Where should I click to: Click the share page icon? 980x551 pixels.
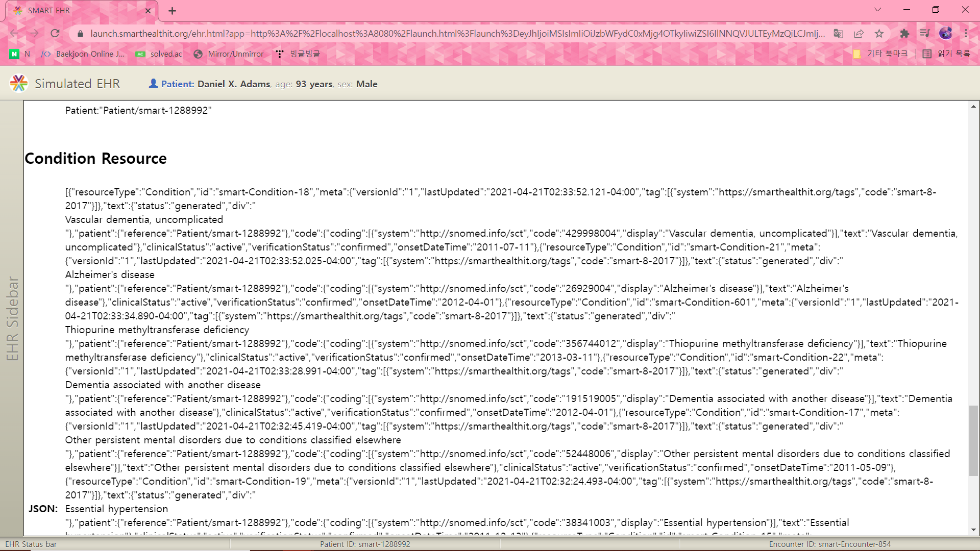click(x=859, y=34)
